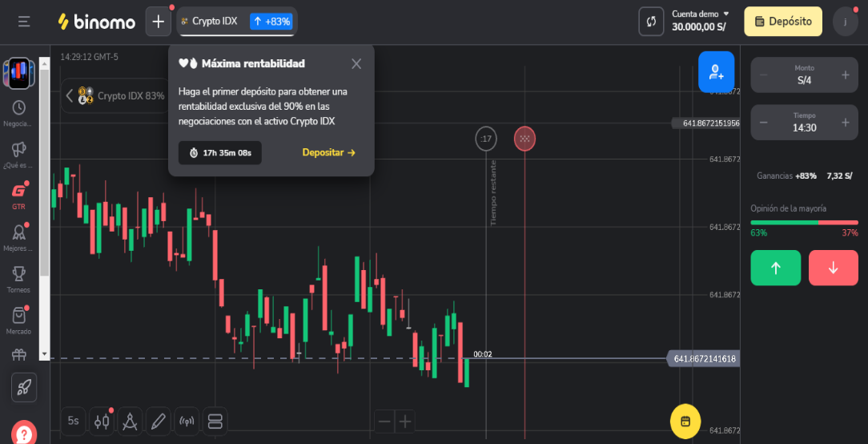This screenshot has height=444, width=868.
Task: Add a new asset tab with plus
Action: click(x=158, y=22)
